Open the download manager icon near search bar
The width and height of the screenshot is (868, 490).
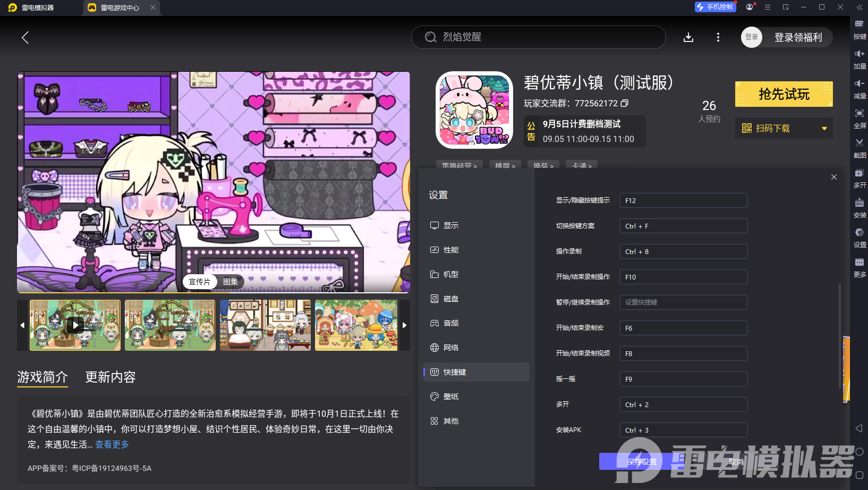(688, 37)
